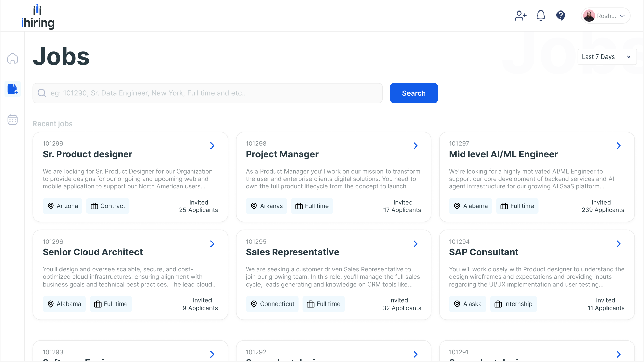Open the notifications bell

coord(541,16)
